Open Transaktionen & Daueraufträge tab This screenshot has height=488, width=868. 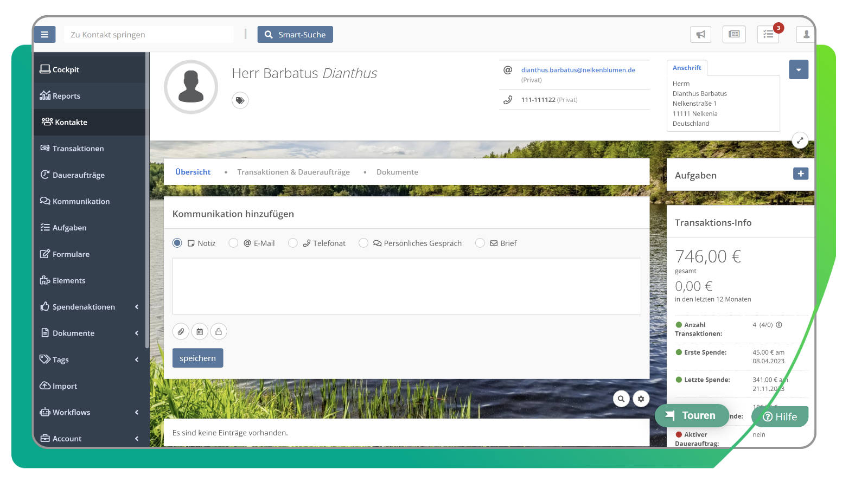point(293,172)
